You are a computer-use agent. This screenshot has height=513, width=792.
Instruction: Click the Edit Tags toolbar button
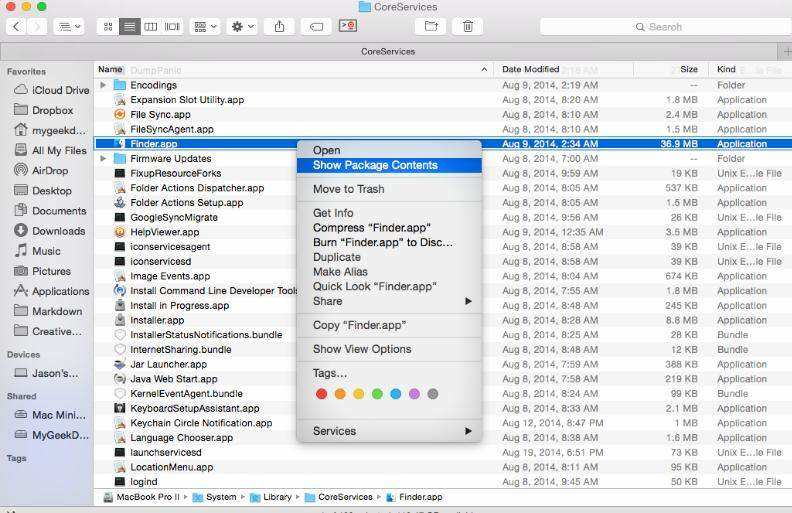tap(316, 27)
